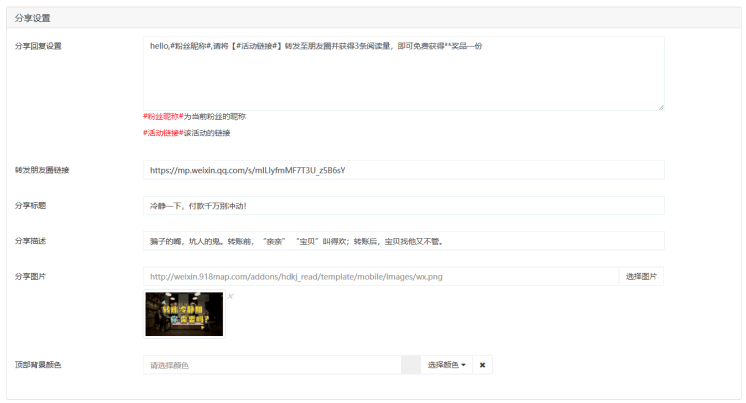Click the 分享图片 URL input field

pyautogui.click(x=381, y=276)
